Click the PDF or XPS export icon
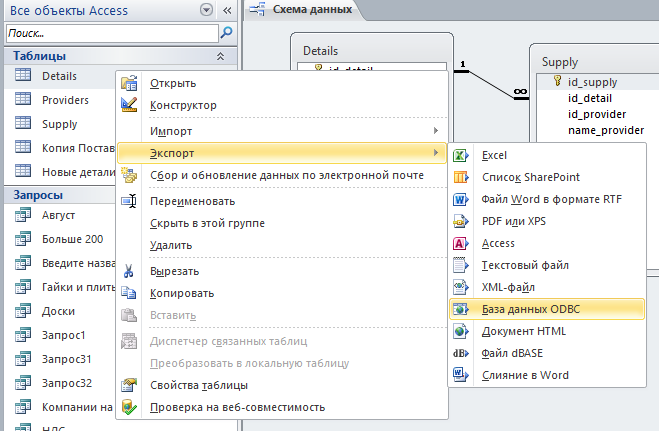Screen dimensions: 659x431 tap(461, 221)
